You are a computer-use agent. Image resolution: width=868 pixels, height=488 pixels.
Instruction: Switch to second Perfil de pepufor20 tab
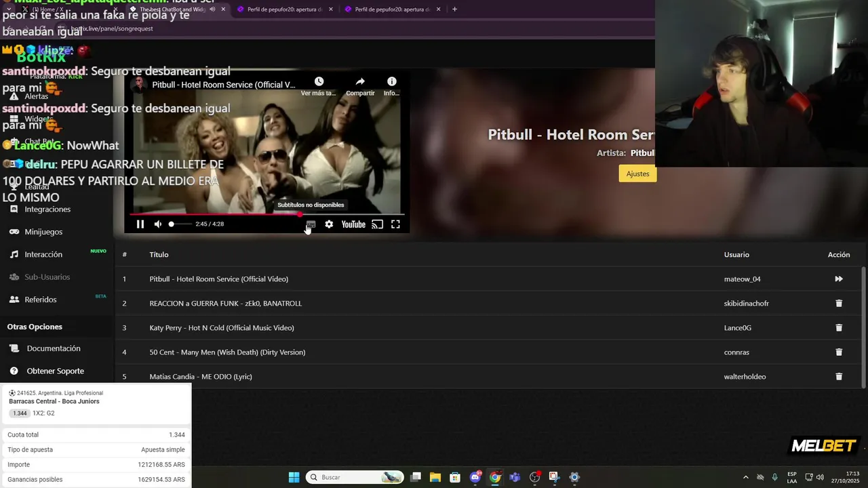pos(392,9)
